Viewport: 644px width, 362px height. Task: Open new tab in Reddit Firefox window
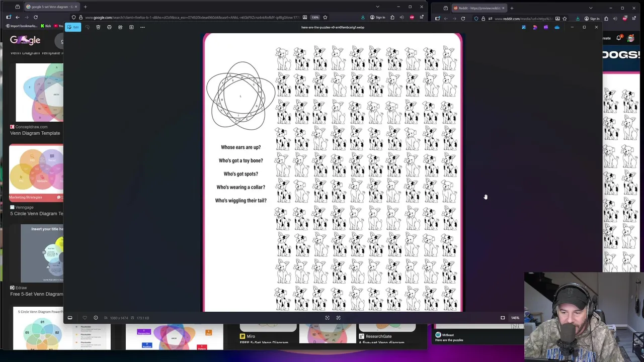pos(512,8)
